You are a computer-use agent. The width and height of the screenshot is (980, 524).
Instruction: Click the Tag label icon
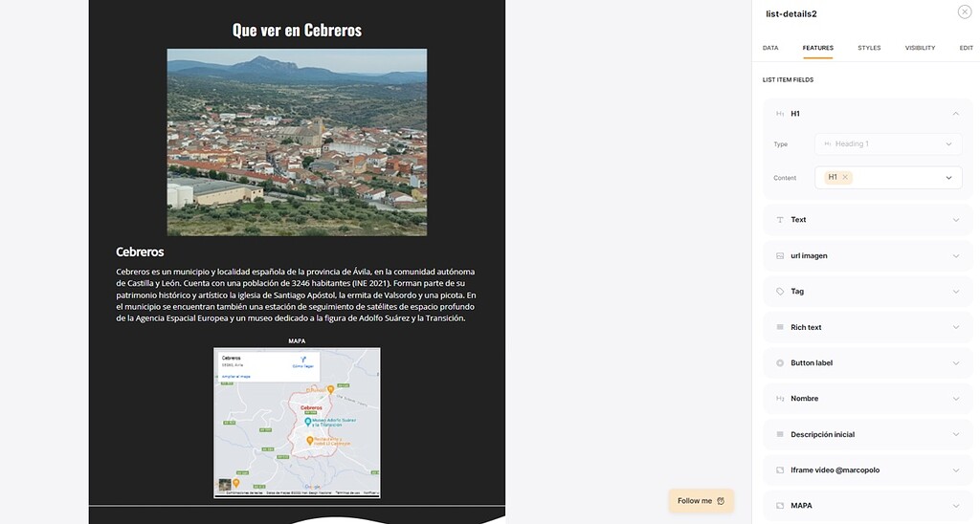[780, 292]
